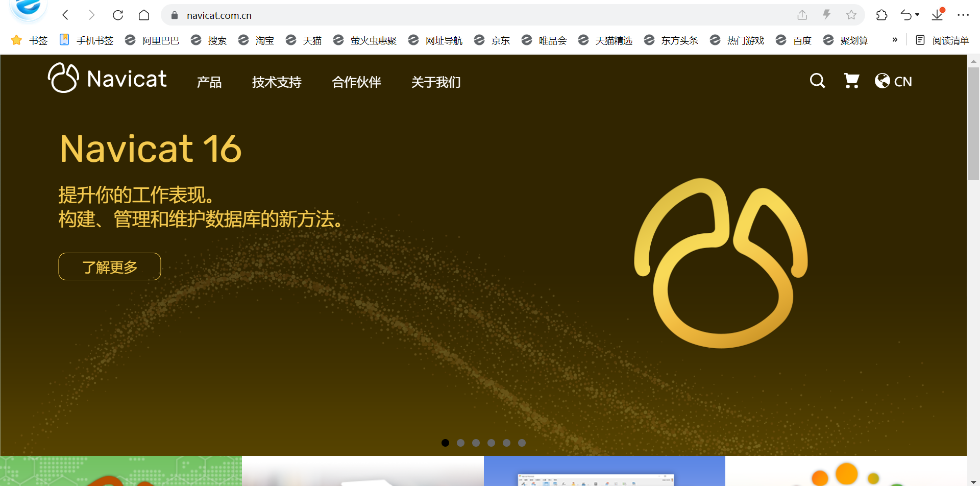This screenshot has width=980, height=486.
Task: Open the extensions puzzle icon
Action: click(881, 15)
